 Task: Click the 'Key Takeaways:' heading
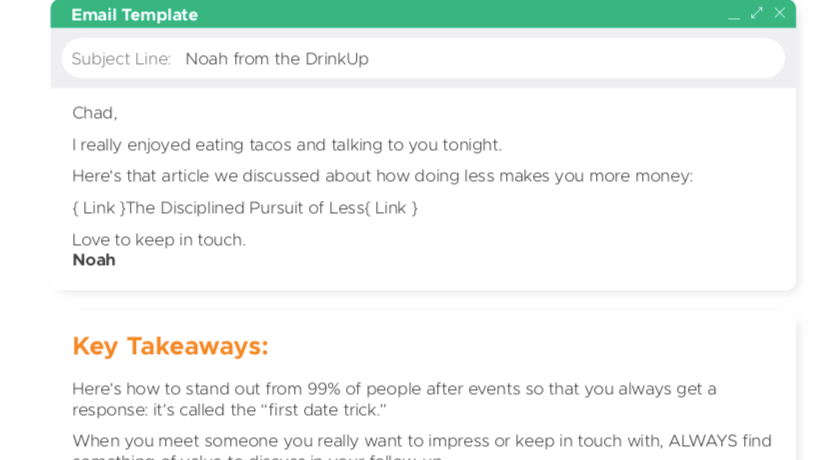170,346
